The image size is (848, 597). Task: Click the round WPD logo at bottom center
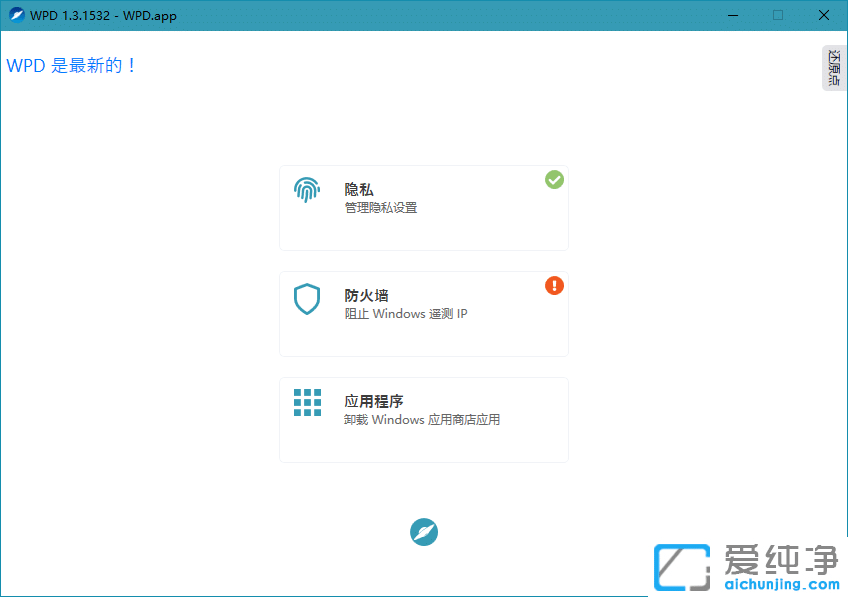424,532
